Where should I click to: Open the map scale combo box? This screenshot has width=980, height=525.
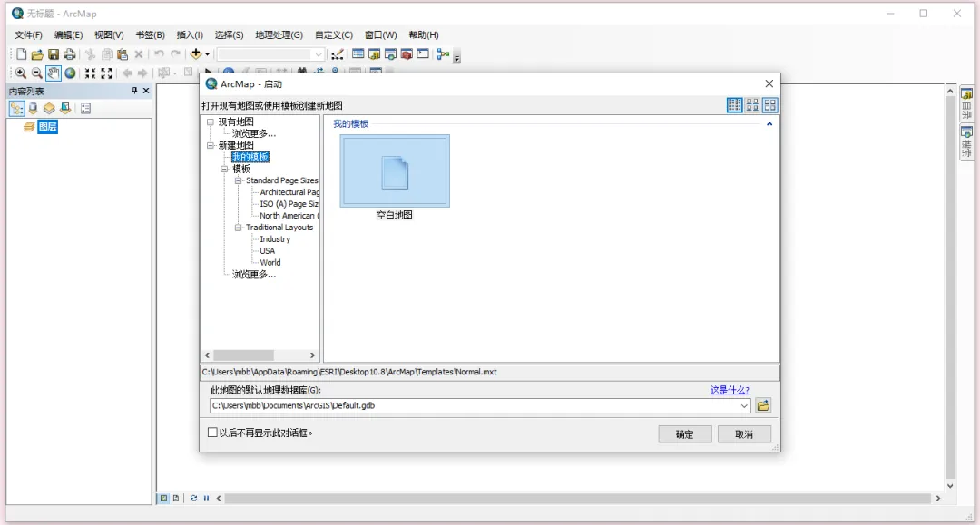click(270, 54)
